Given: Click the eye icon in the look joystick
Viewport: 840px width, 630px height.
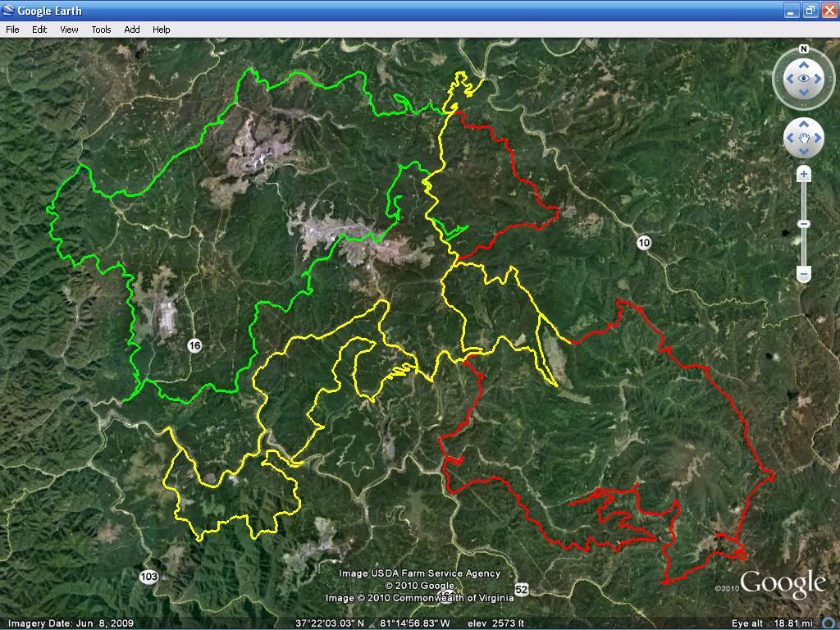Looking at the screenshot, I should (x=804, y=79).
